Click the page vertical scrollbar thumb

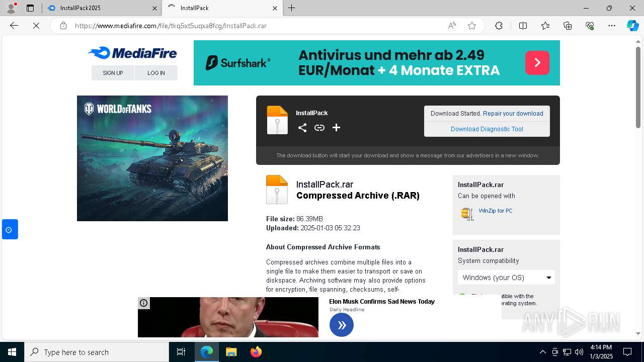tap(638, 86)
